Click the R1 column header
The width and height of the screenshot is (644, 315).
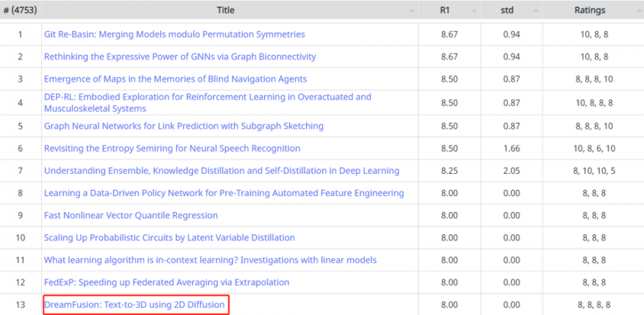(450, 10)
